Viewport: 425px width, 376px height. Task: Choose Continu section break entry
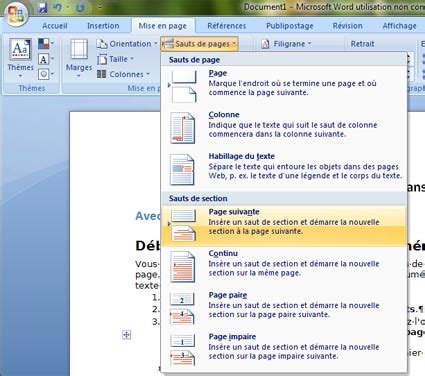[284, 267]
